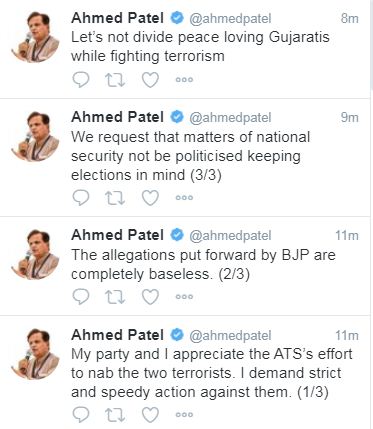Reply to the 'peace loving Gujaratis' tweet

[81, 80]
